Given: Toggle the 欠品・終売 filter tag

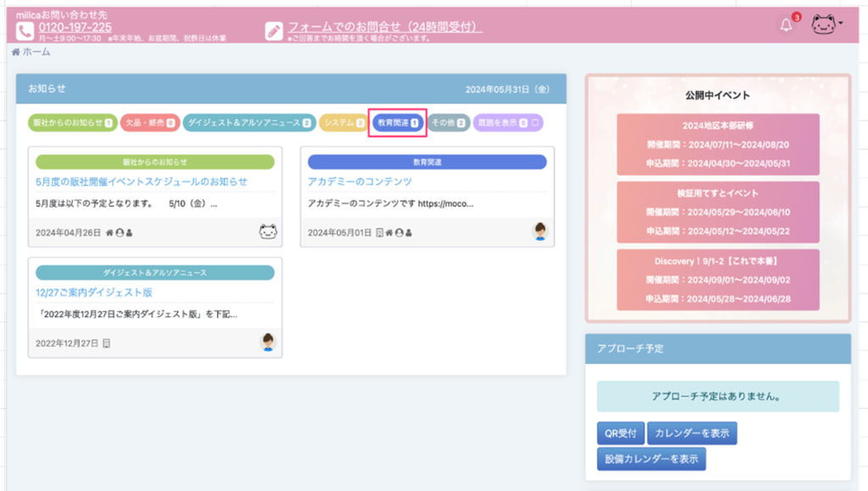Looking at the screenshot, I should [x=148, y=123].
